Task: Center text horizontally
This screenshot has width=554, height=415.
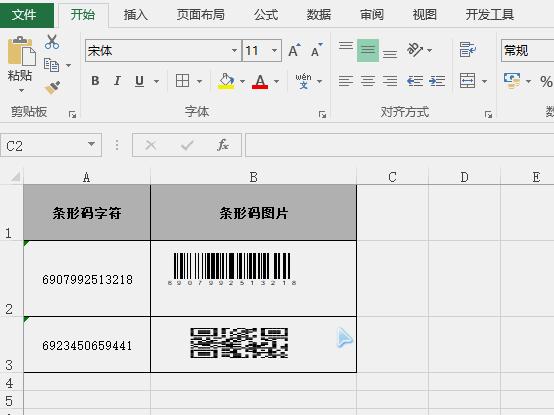Action: pos(368,81)
